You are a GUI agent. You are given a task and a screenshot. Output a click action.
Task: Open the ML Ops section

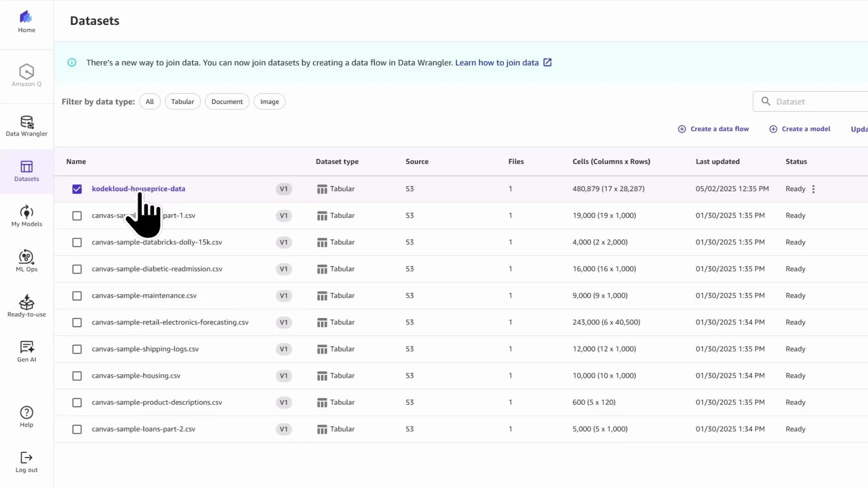[x=26, y=261]
